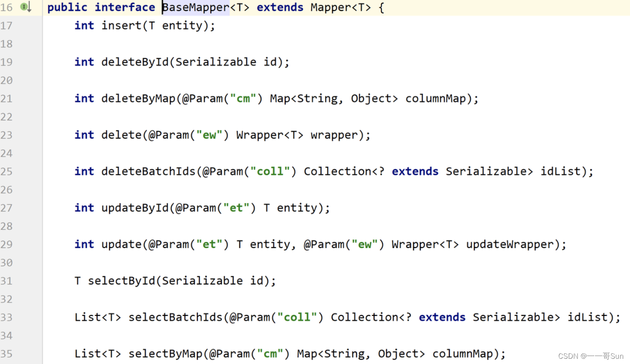The width and height of the screenshot is (630, 364).
Task: Click the implemented-interface gutter icon on line 16
Action: point(26,7)
